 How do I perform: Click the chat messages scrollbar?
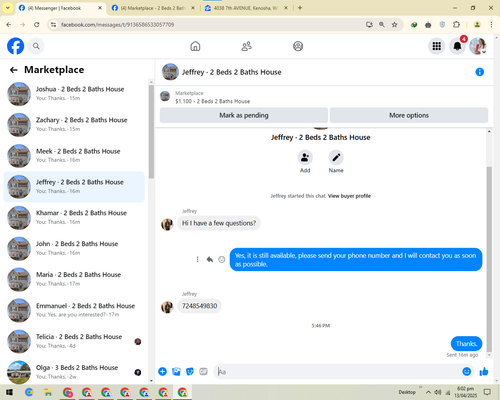pos(489,259)
